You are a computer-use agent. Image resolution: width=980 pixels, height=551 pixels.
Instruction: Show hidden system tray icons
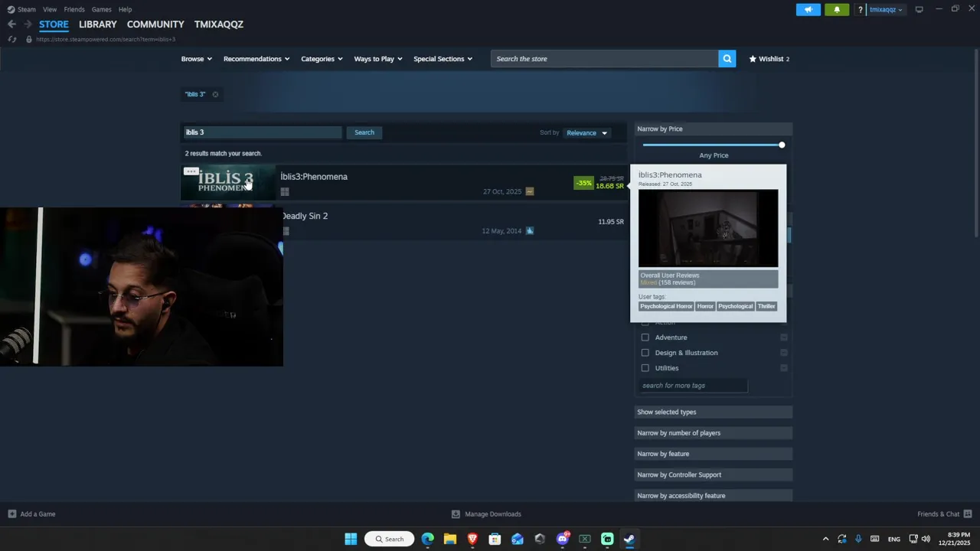(825, 539)
